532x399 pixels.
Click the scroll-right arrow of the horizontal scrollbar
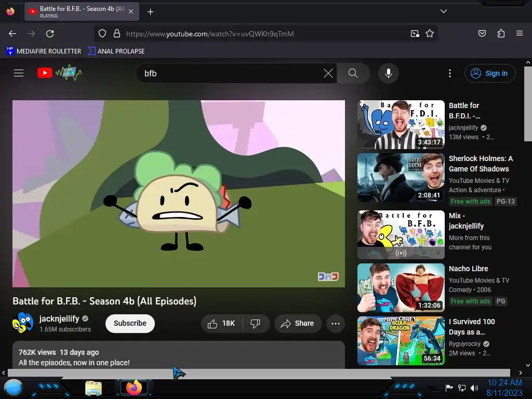point(521,373)
